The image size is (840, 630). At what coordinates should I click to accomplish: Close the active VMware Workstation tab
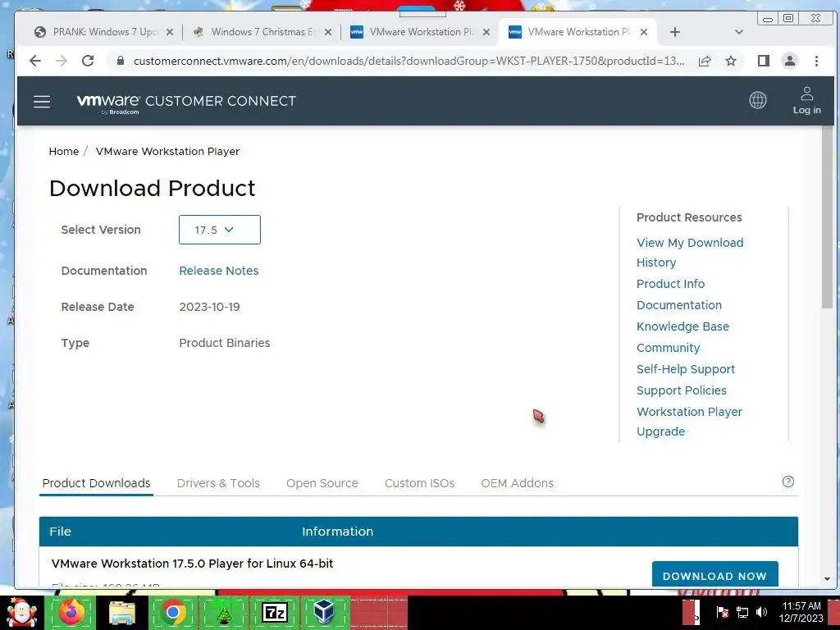(x=644, y=32)
